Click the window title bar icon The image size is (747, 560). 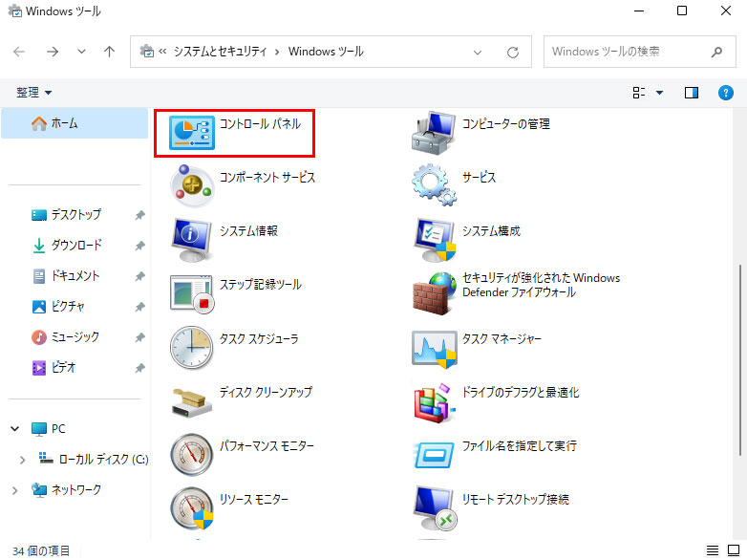coord(15,11)
